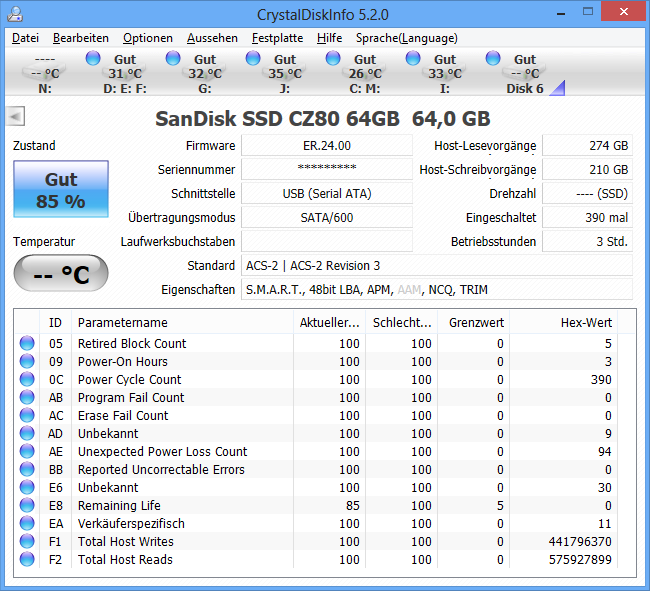Click the status orb for Power-On Hours
Screen dimensions: 650x591
[27, 361]
